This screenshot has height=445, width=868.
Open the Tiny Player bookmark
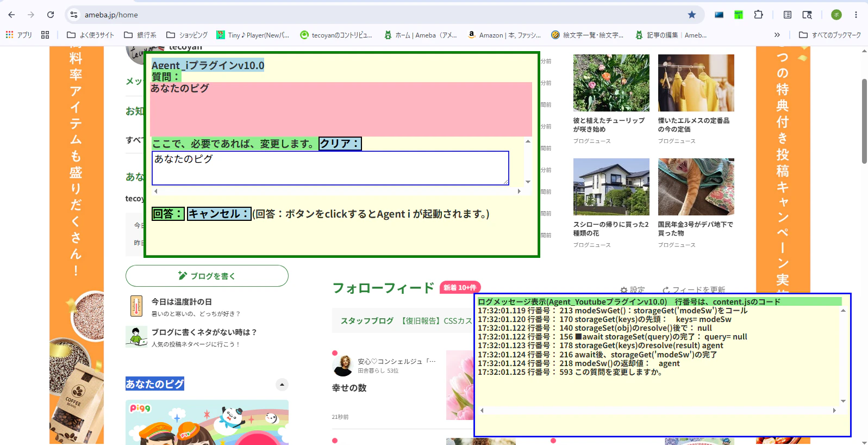(253, 35)
